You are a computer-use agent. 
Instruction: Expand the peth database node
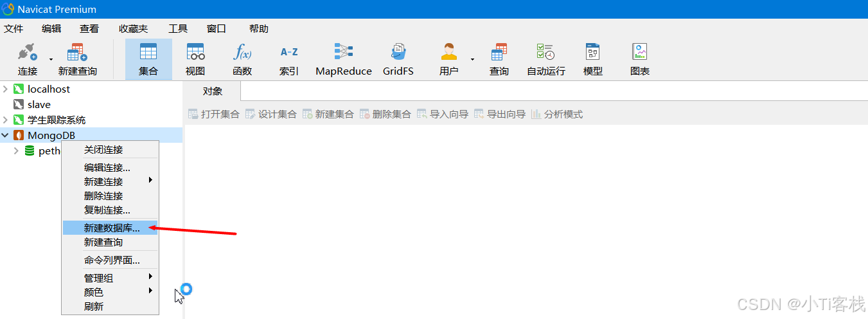click(x=16, y=150)
